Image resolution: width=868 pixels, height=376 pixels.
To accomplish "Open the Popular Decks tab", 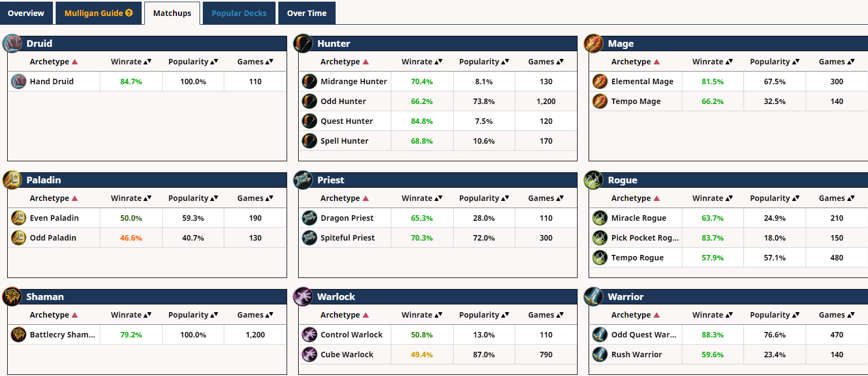I will click(239, 13).
